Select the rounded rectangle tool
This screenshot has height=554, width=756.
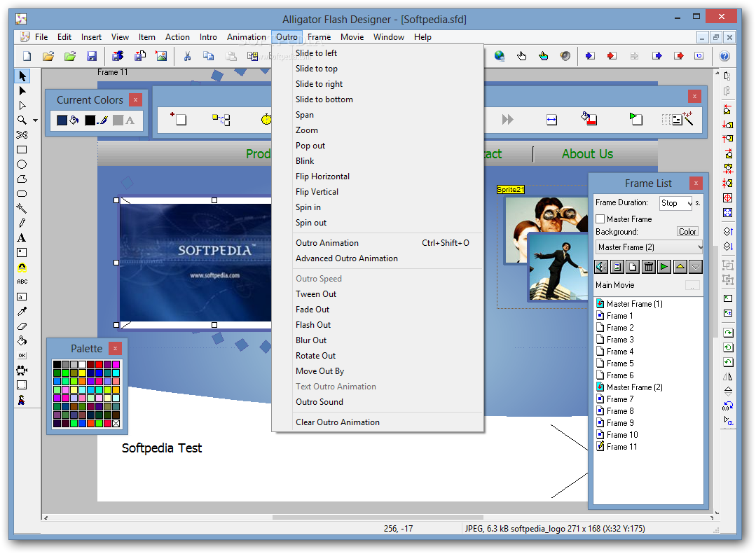22,194
